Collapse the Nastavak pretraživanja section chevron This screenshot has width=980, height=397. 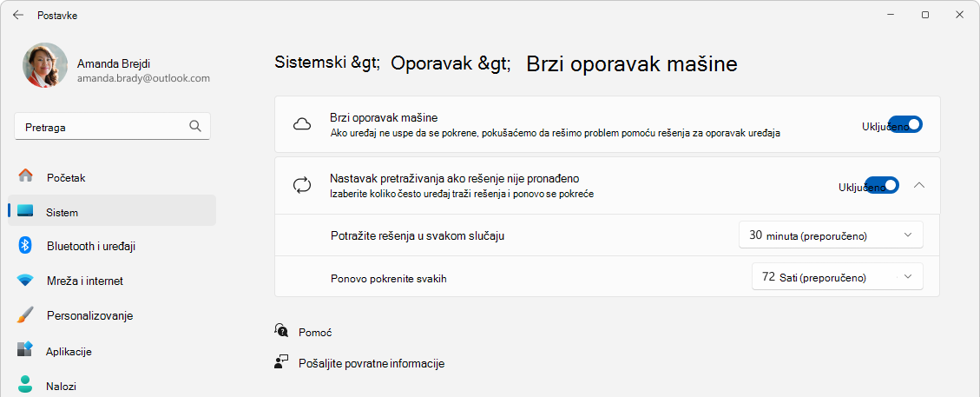tap(918, 185)
